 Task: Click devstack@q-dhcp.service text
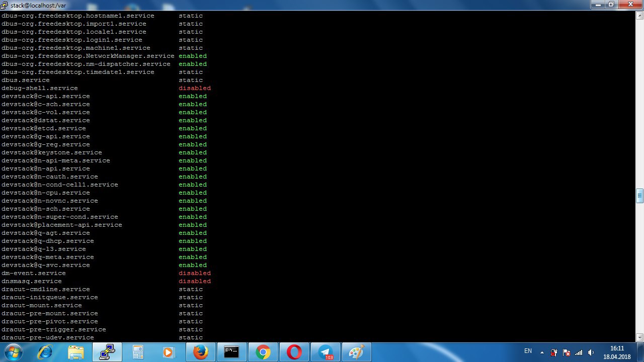pos(48,241)
